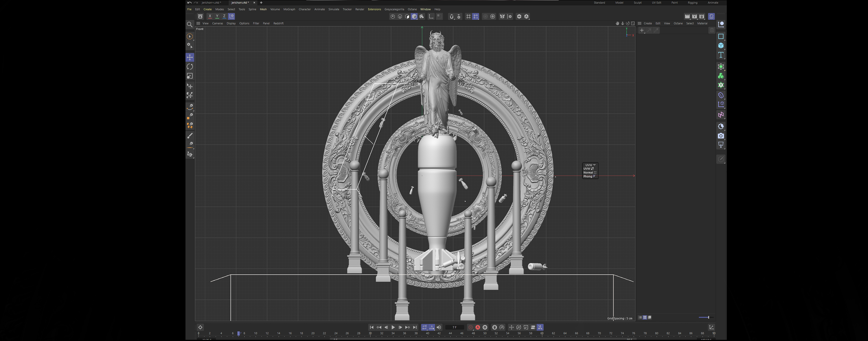Open viewport hamburger menu next to View
The width and height of the screenshot is (868, 341).
pyautogui.click(x=198, y=23)
